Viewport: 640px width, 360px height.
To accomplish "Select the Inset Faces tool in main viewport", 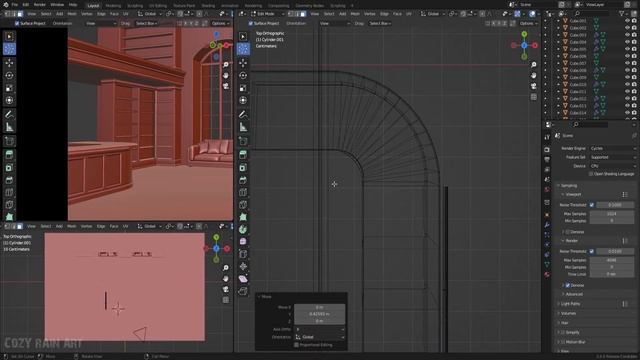I will [243, 167].
